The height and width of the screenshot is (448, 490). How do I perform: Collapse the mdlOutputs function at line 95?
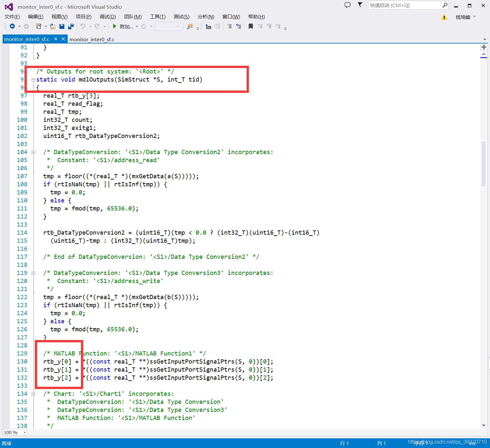tap(33, 80)
